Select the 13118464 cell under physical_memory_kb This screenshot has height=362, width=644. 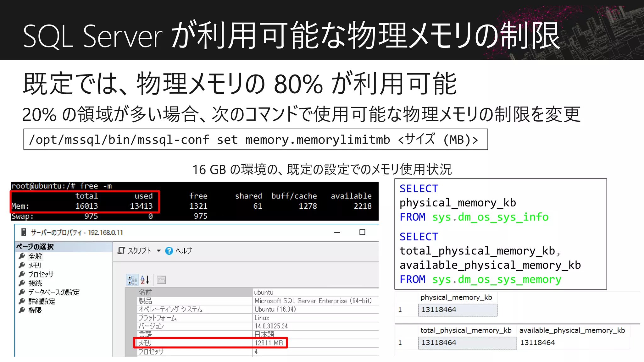click(458, 310)
